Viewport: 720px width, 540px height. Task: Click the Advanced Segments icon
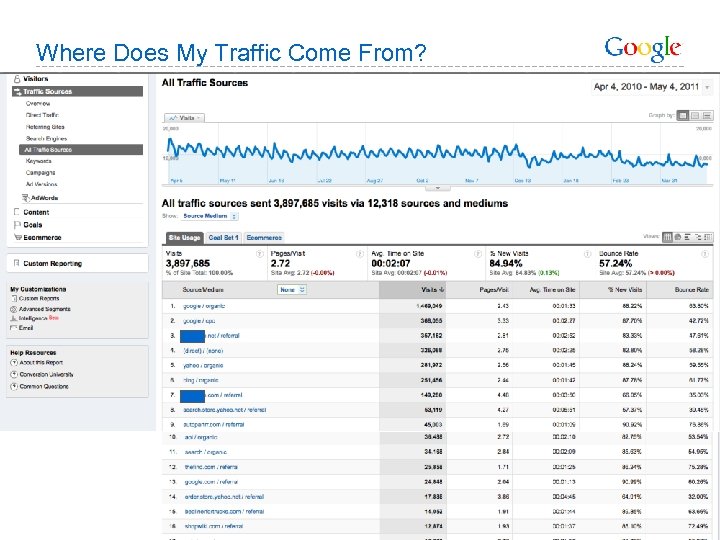pos(14,309)
